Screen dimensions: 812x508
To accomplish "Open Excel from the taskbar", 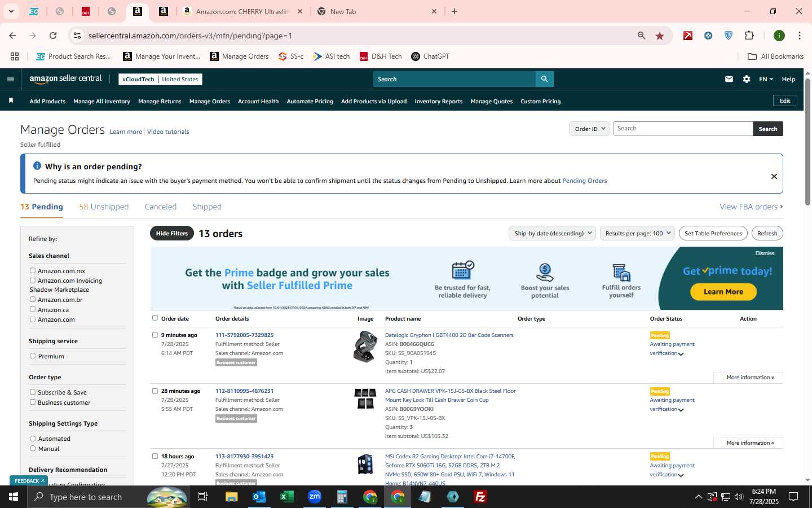I will (286, 497).
